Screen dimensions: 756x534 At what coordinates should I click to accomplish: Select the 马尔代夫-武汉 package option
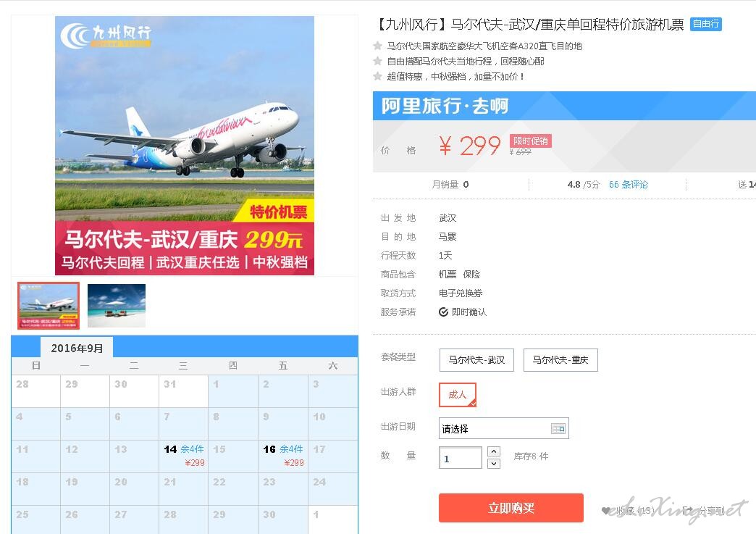[476, 360]
